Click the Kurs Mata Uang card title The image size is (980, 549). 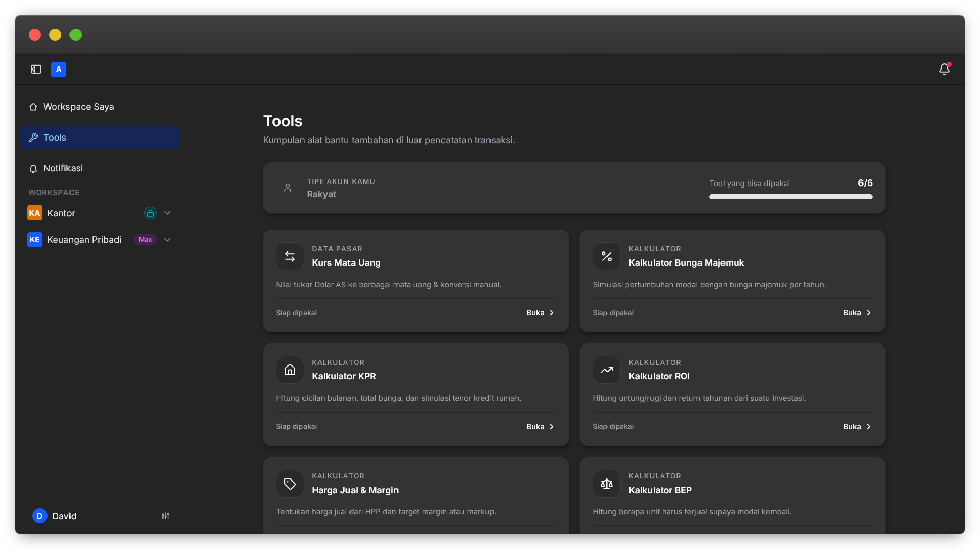(x=346, y=263)
